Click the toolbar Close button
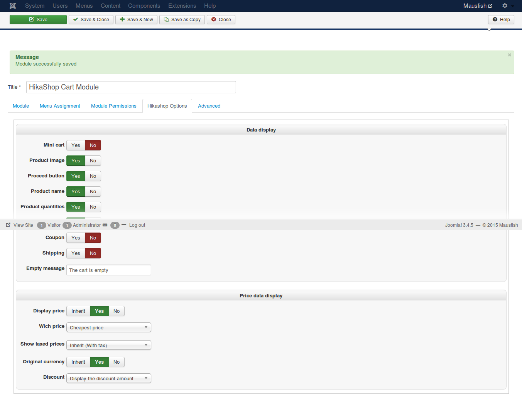The image size is (522, 420). click(221, 20)
